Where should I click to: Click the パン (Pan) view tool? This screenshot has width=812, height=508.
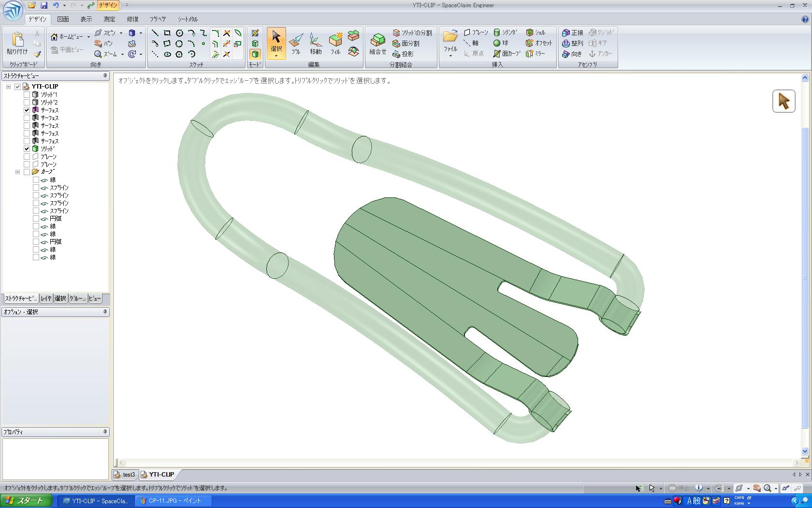pos(103,44)
